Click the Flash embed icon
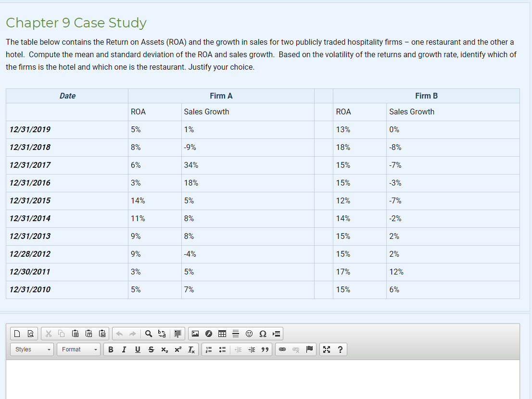Viewport: 532px width, 399px height. point(209,334)
